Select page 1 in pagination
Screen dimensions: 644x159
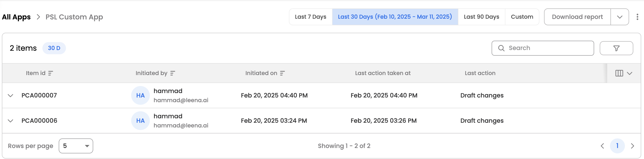617,146
